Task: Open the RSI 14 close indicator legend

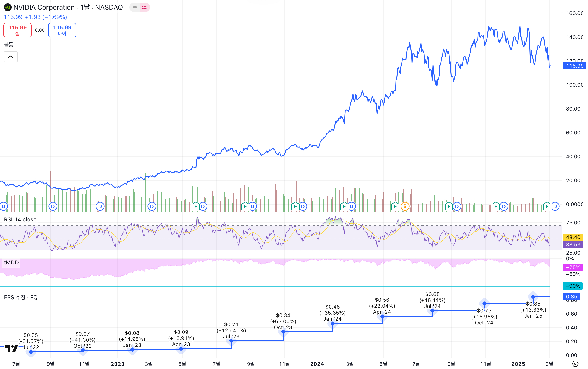Action: 20,219
